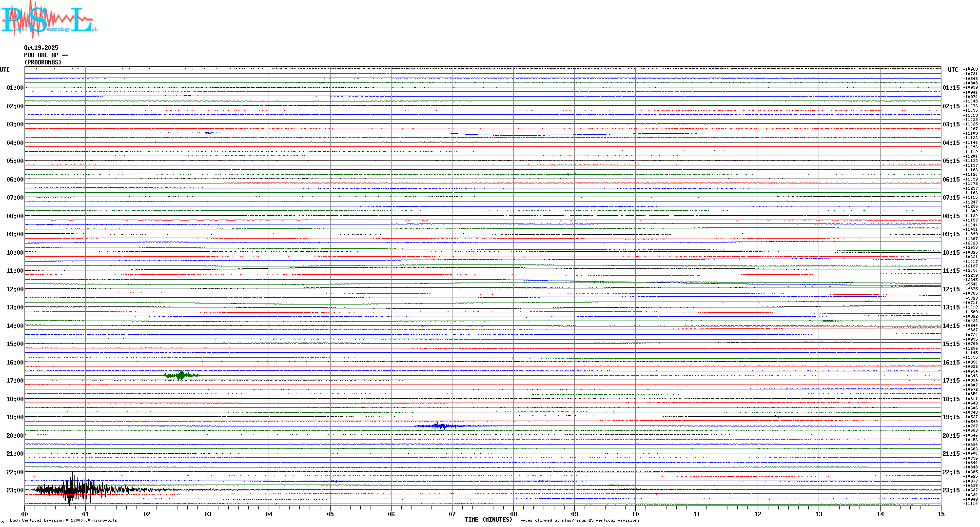Click the 10:15 label on right side
The width and height of the screenshot is (980, 527).
pos(951,253)
